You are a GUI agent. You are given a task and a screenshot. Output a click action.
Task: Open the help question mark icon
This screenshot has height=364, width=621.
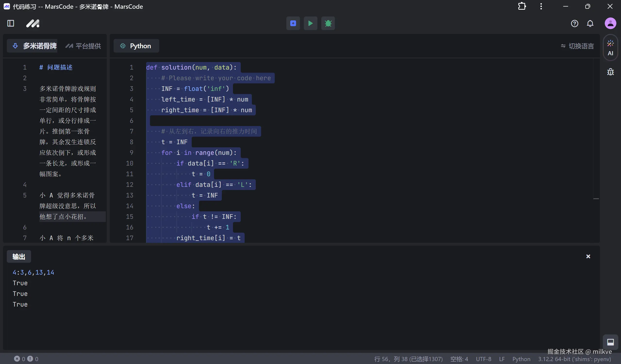(x=574, y=23)
